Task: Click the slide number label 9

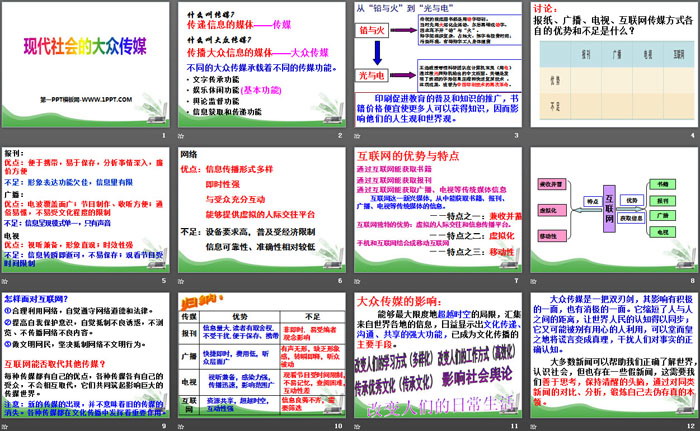Action: click(x=164, y=426)
